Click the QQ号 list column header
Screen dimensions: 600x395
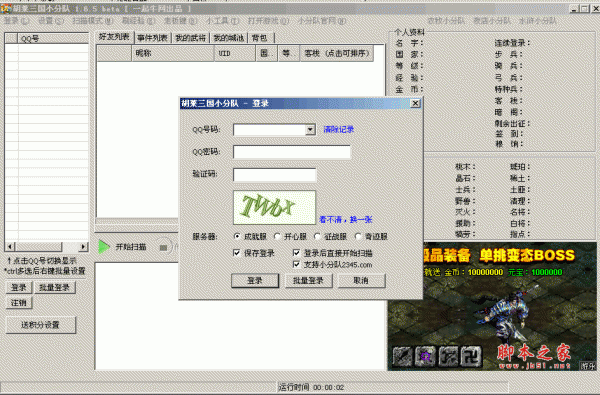tap(53, 38)
